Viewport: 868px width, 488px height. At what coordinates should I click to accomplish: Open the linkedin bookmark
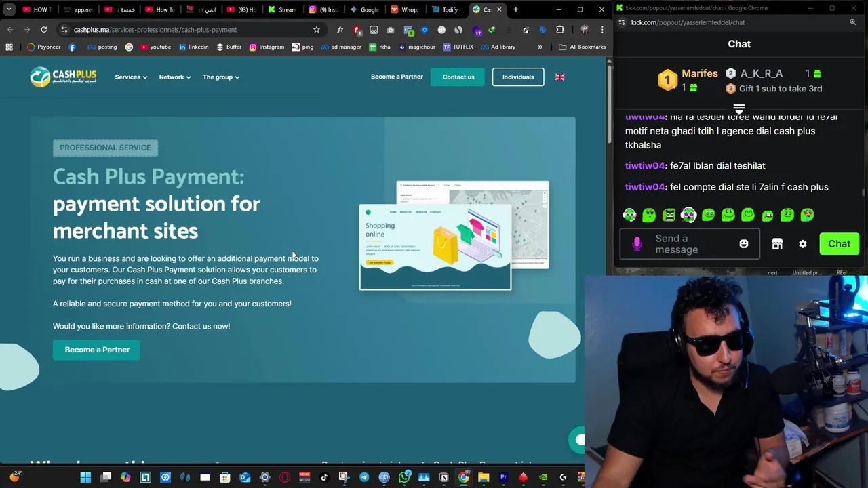[x=194, y=47]
